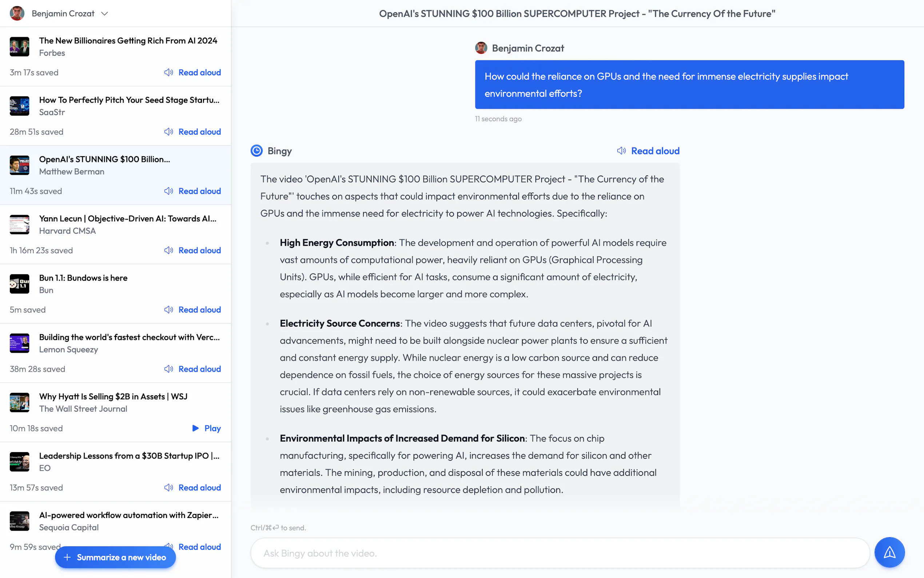924x578 pixels.
Task: Click the Bingy logo icon
Action: (257, 151)
